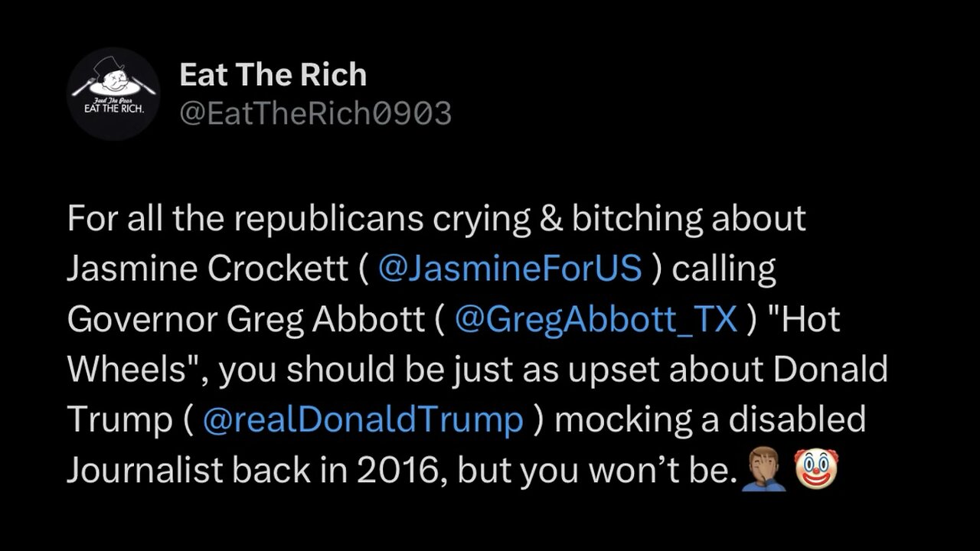
Task: Select the @EatTheRich0903 handle
Action: (315, 114)
